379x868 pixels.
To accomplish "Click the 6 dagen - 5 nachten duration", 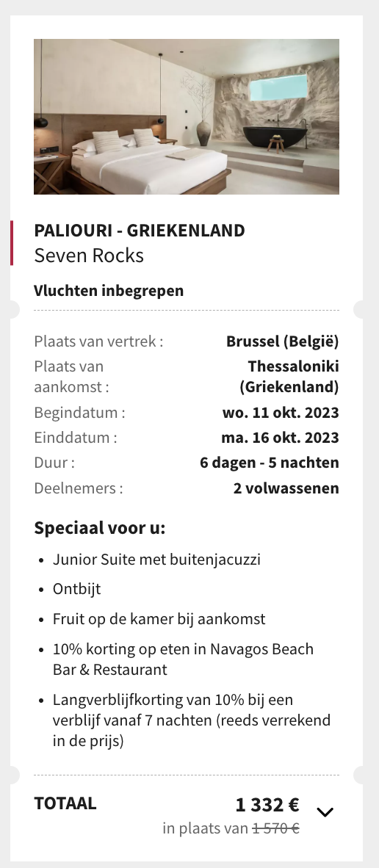I will [270, 462].
